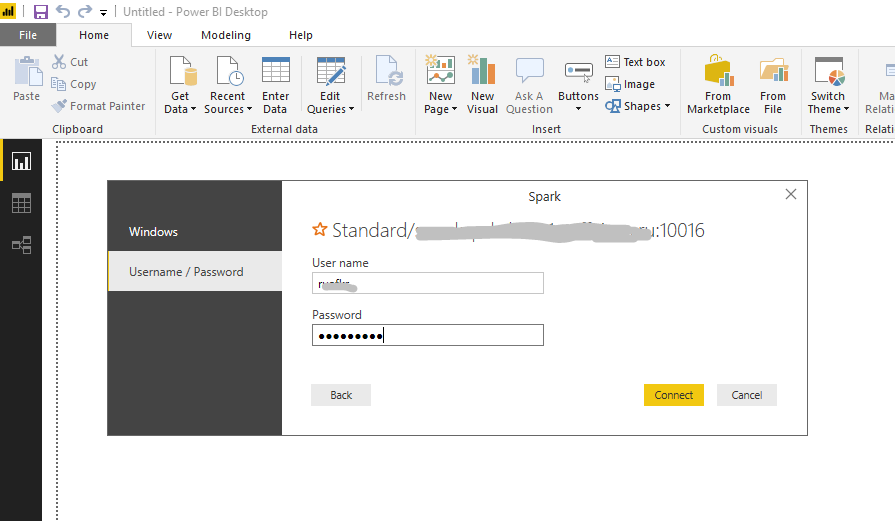Image resolution: width=895 pixels, height=521 pixels.
Task: Click the Get Data icon
Action: pos(180,74)
